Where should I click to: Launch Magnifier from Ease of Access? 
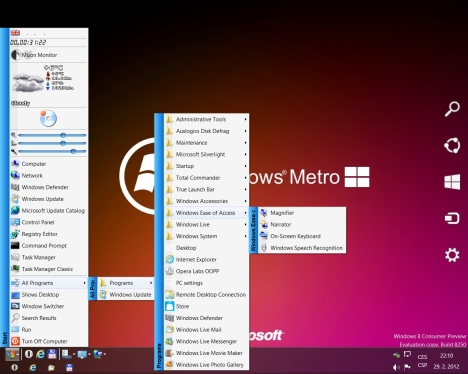click(302, 213)
